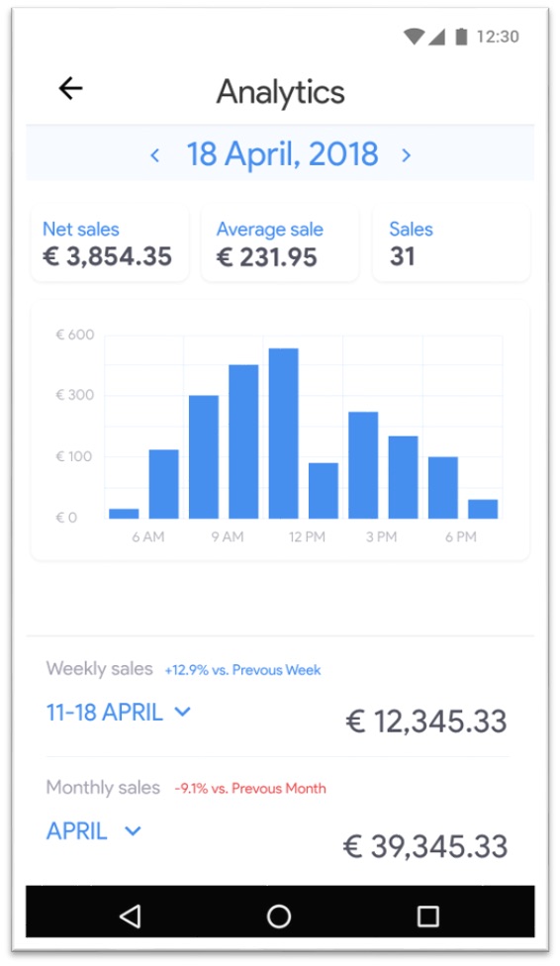Open the 18 April, 2018 date picker
The height and width of the screenshot is (966, 560).
click(x=282, y=154)
